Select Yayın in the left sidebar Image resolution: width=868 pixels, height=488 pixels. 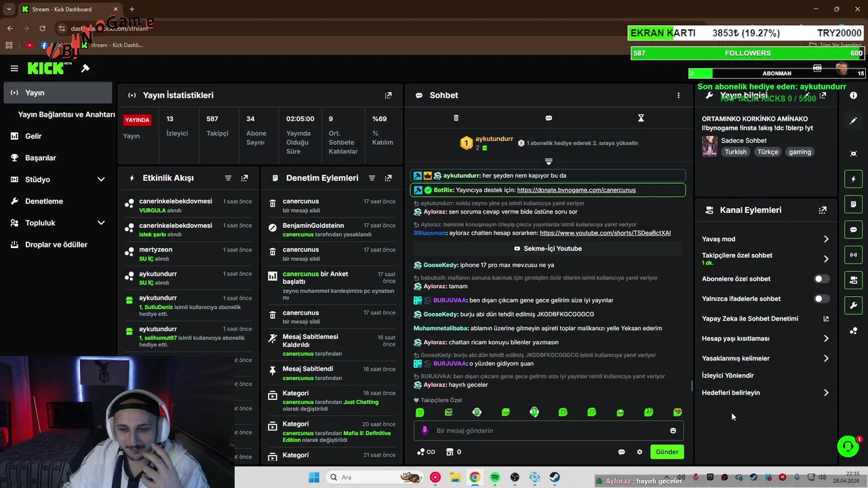coord(56,93)
